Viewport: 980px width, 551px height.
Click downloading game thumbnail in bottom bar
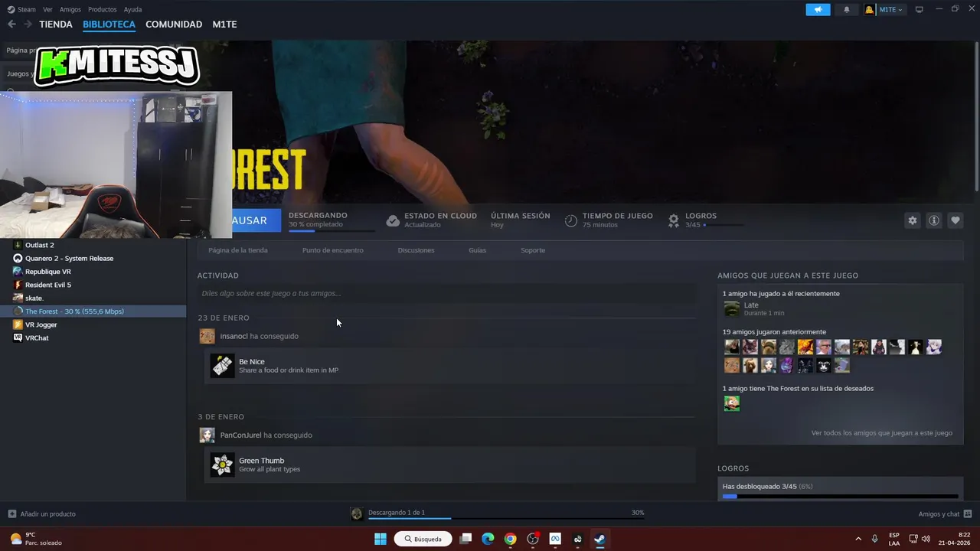click(357, 514)
